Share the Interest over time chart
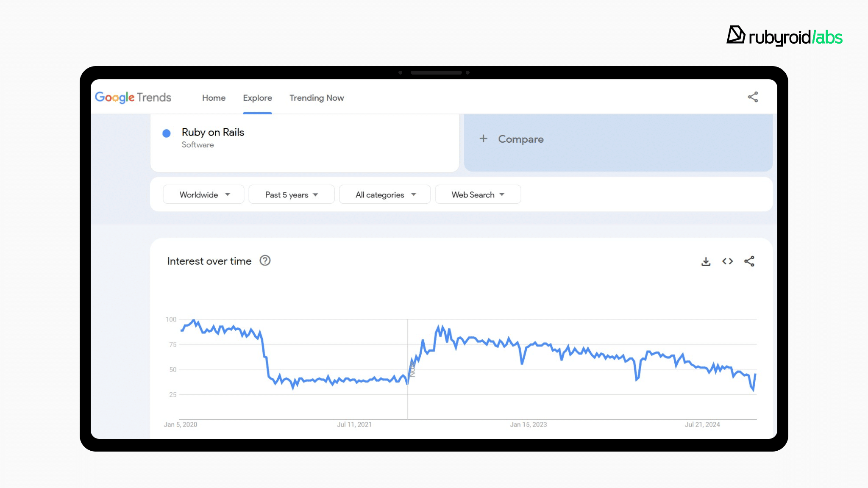This screenshot has width=868, height=488. pos(749,261)
